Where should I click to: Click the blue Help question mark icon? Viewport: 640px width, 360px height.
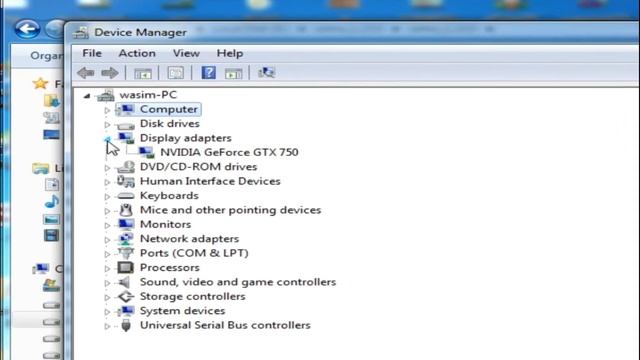[209, 73]
